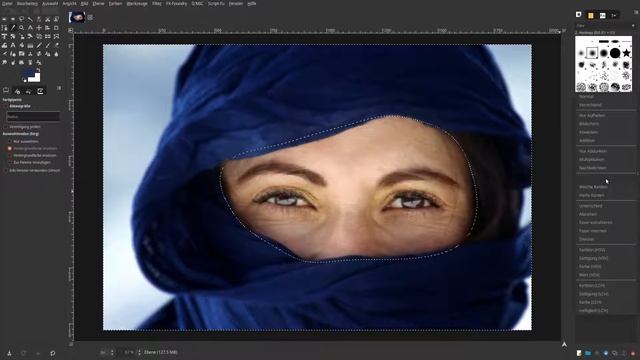The height and width of the screenshot is (360, 640).
Task: Open navigation preview icon at canvas corner
Action: point(564,345)
